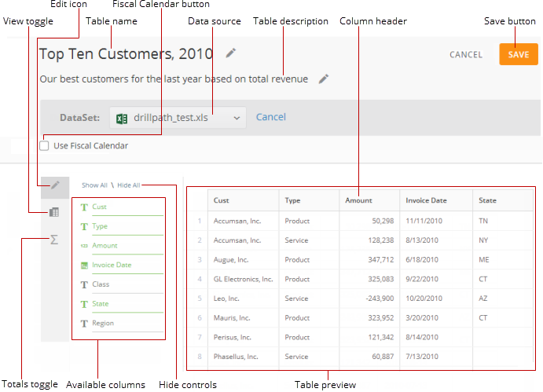Click the text type icon beside Cust
Image resolution: width=543 pixels, height=392 pixels.
(x=84, y=207)
